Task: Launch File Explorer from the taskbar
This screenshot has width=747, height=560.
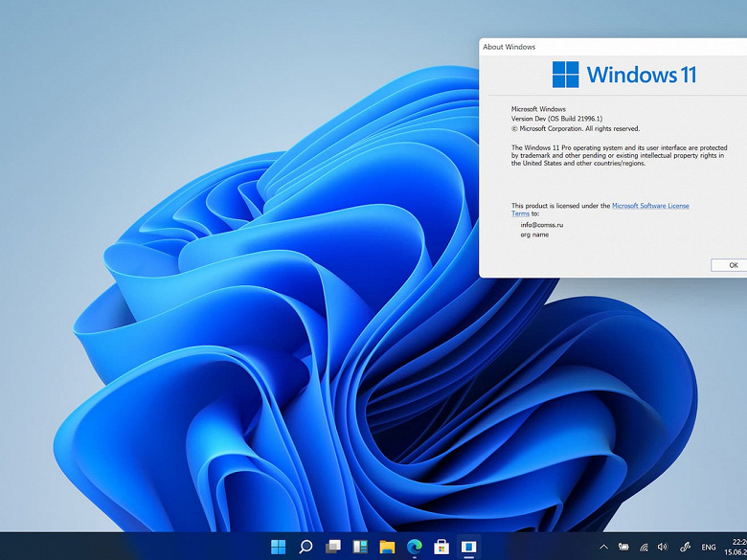Action: (x=387, y=547)
